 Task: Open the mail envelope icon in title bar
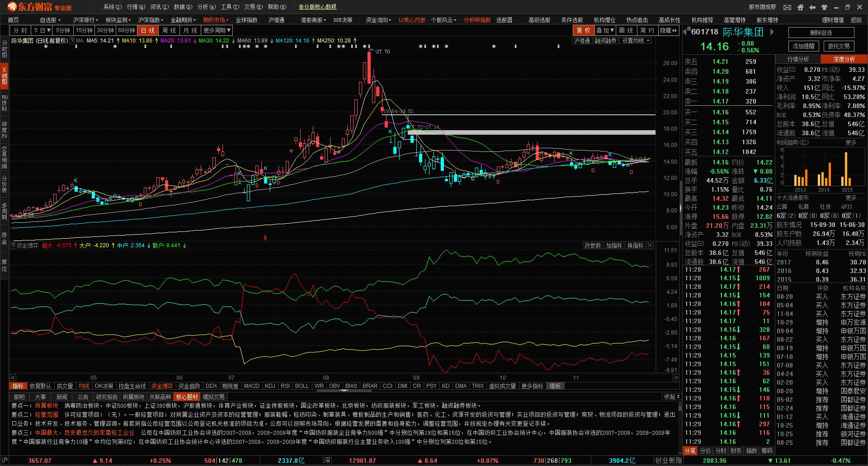coord(788,7)
